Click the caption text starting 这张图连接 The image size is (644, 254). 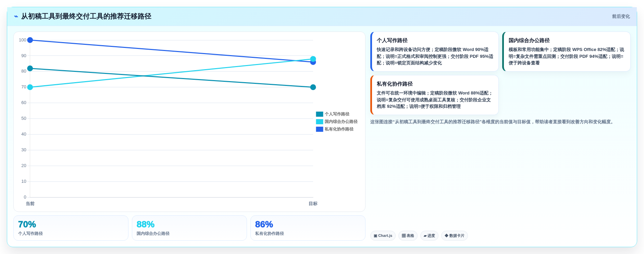tap(493, 122)
